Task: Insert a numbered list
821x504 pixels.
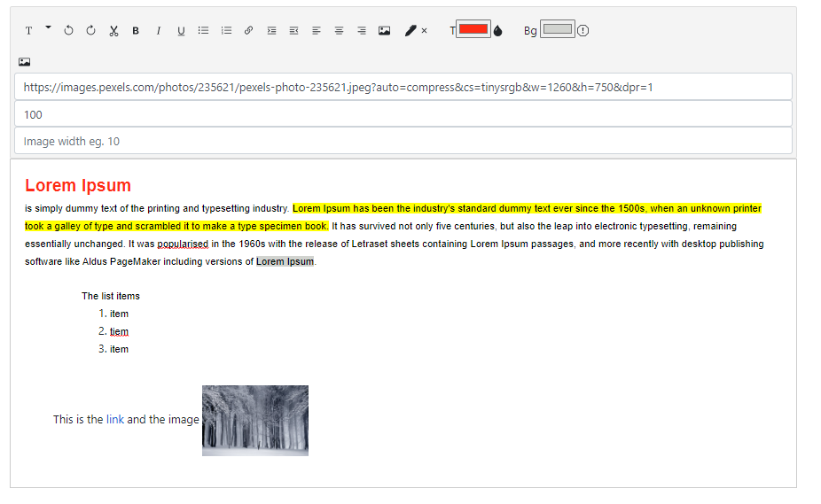Action: 226,31
